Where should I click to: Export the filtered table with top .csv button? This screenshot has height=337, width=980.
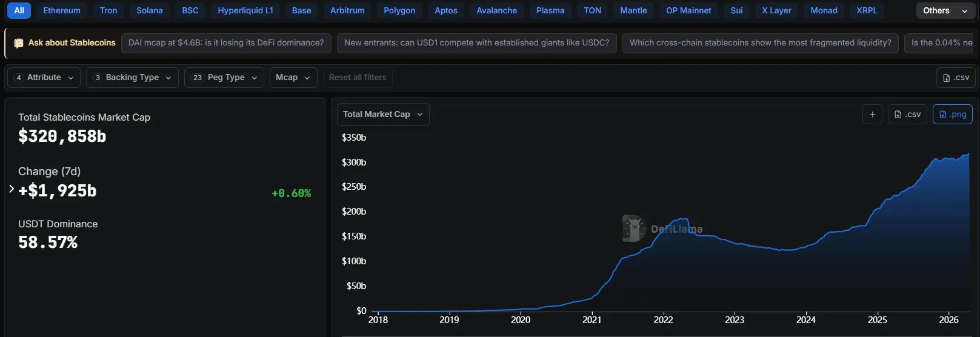point(956,78)
